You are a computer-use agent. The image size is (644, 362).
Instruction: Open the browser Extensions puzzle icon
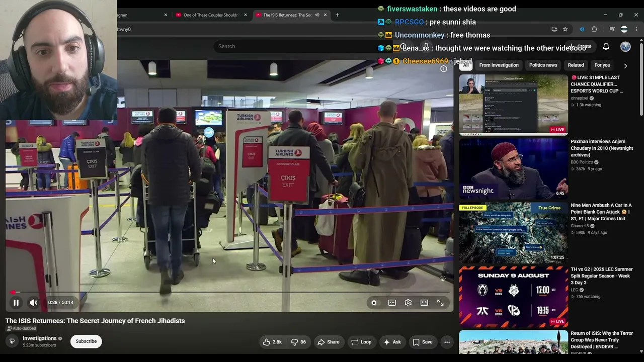pos(594,29)
